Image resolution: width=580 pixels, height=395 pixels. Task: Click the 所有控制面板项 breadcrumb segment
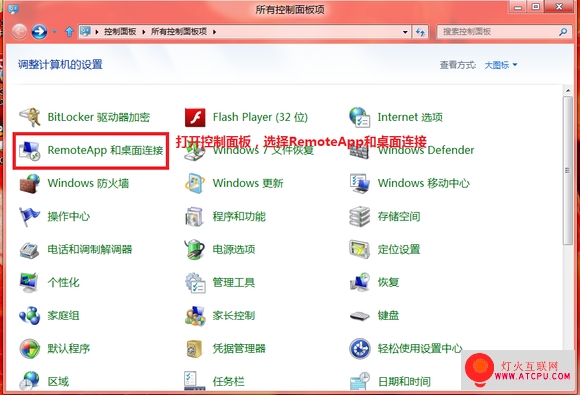(x=179, y=31)
